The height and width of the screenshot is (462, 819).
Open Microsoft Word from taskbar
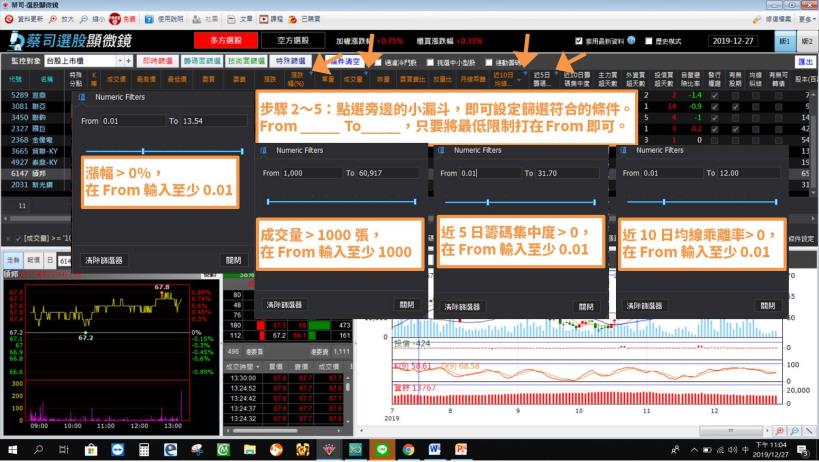435,449
